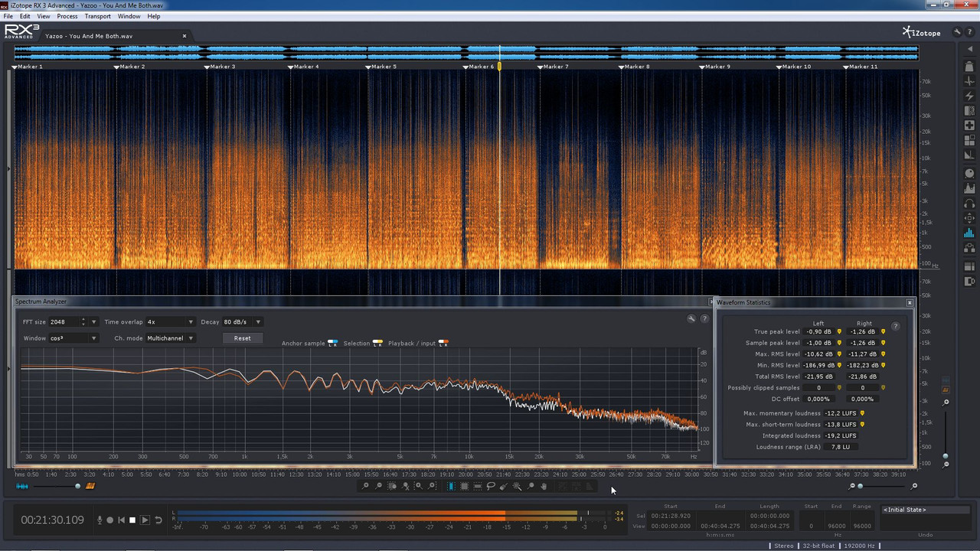Open the four-arrows Channel Operations module icon
This screenshot has width=980, height=551.
[969, 217]
